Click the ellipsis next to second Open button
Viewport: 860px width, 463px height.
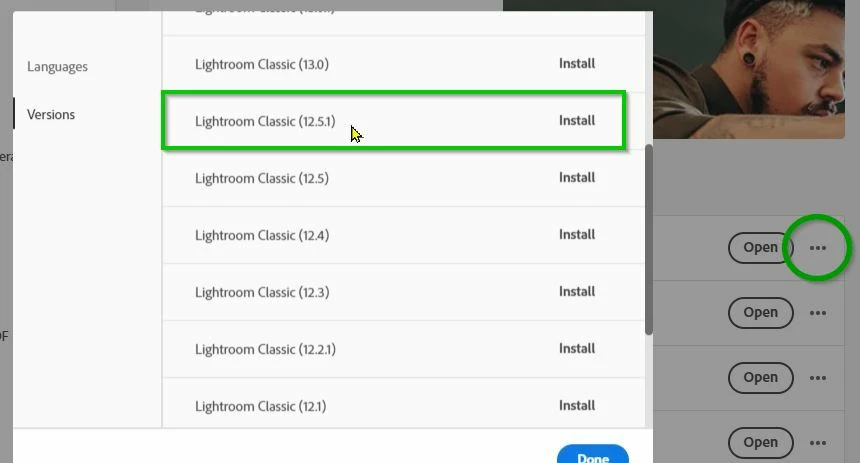[x=817, y=313]
